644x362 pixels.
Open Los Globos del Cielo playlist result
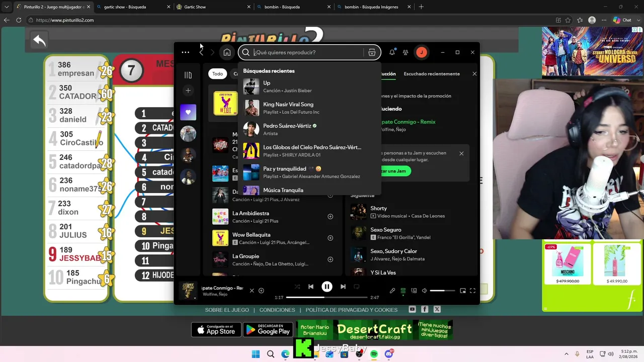point(309,151)
